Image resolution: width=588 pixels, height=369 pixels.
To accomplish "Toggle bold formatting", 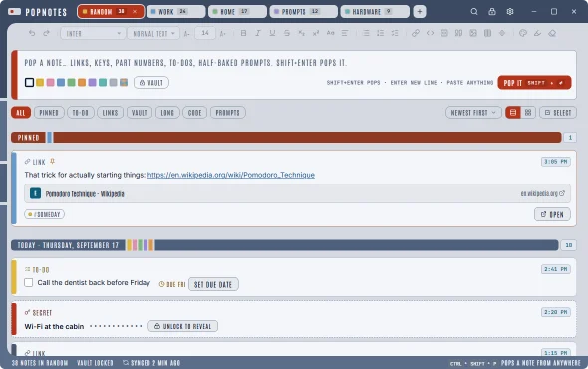I will point(243,33).
